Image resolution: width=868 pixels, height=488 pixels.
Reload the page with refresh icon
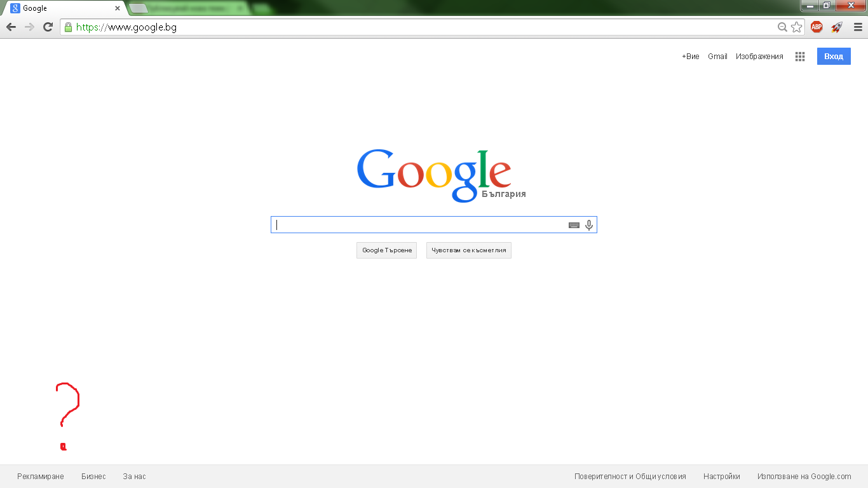tap(48, 27)
